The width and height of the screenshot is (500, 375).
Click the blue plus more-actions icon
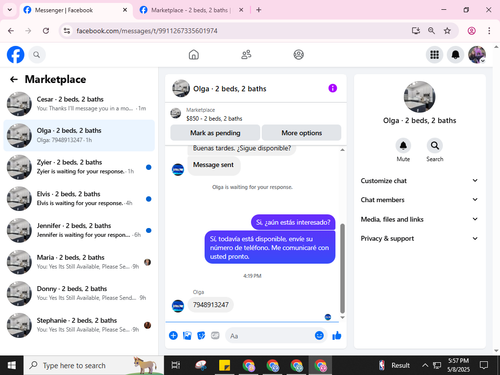173,335
